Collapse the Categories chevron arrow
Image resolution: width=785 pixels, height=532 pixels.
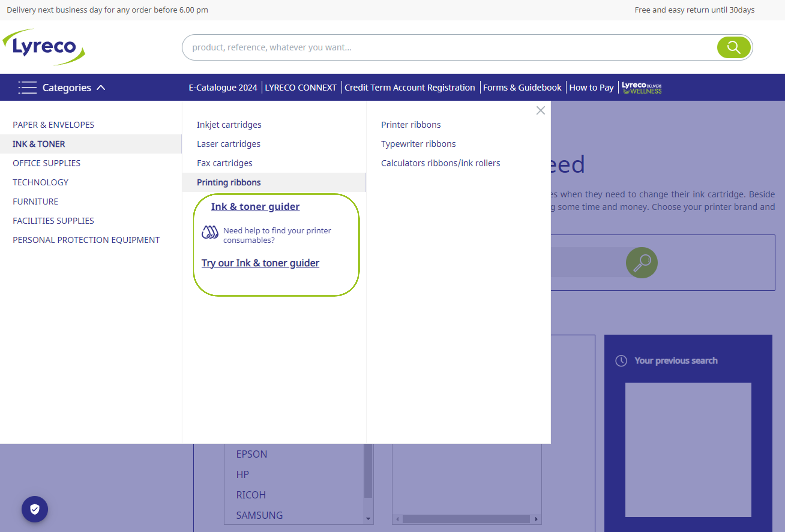(x=101, y=88)
